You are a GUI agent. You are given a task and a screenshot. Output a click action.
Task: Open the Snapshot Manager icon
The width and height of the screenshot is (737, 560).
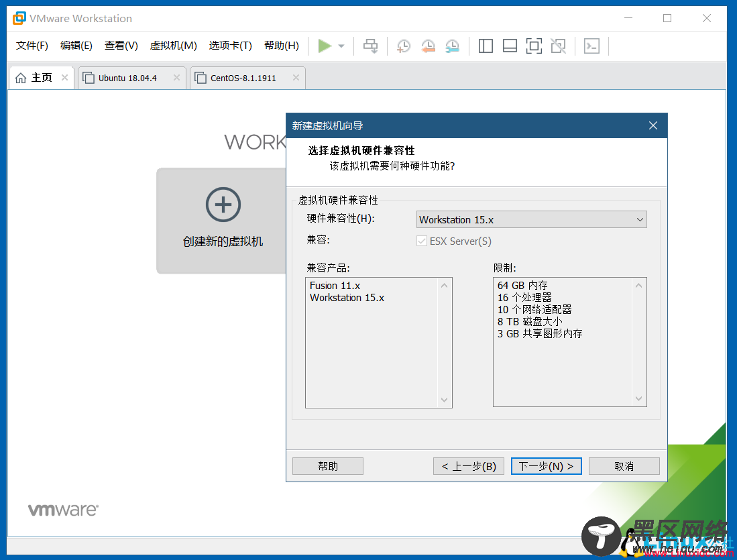point(453,46)
